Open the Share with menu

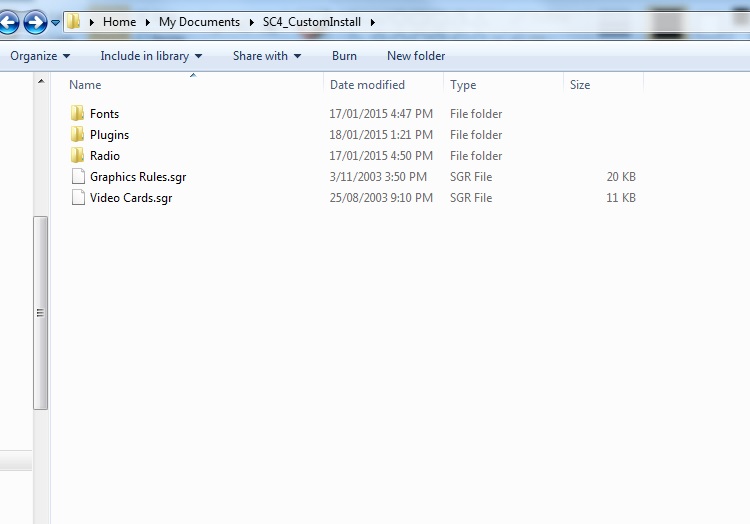tap(267, 56)
